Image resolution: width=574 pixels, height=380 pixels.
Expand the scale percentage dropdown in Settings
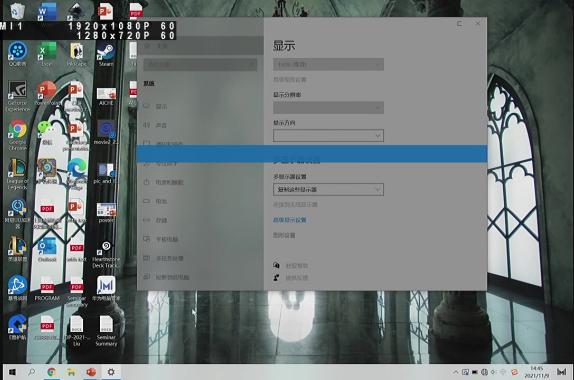[328, 64]
